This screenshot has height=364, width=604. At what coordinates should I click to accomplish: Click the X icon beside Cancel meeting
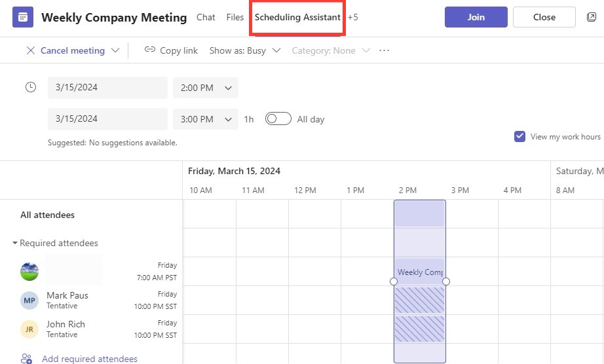coord(30,50)
